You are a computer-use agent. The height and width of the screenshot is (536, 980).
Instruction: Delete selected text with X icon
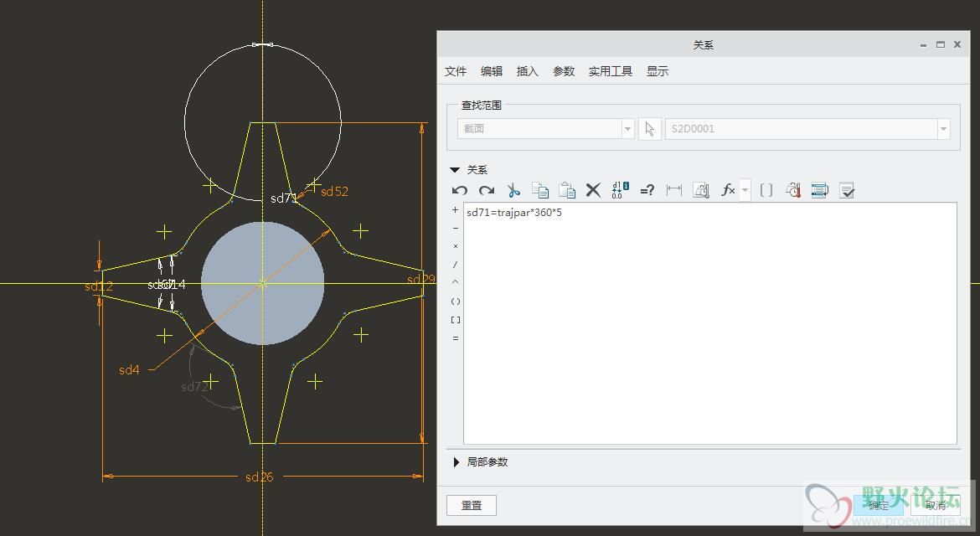(x=593, y=190)
